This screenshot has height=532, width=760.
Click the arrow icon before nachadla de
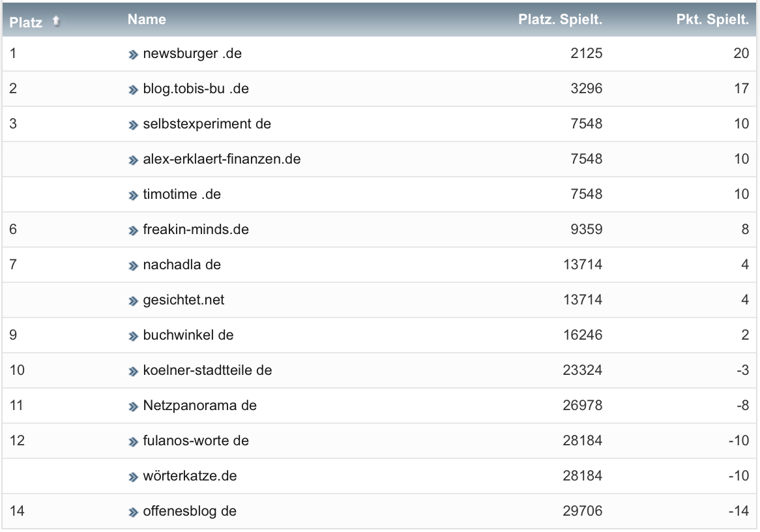(x=133, y=266)
